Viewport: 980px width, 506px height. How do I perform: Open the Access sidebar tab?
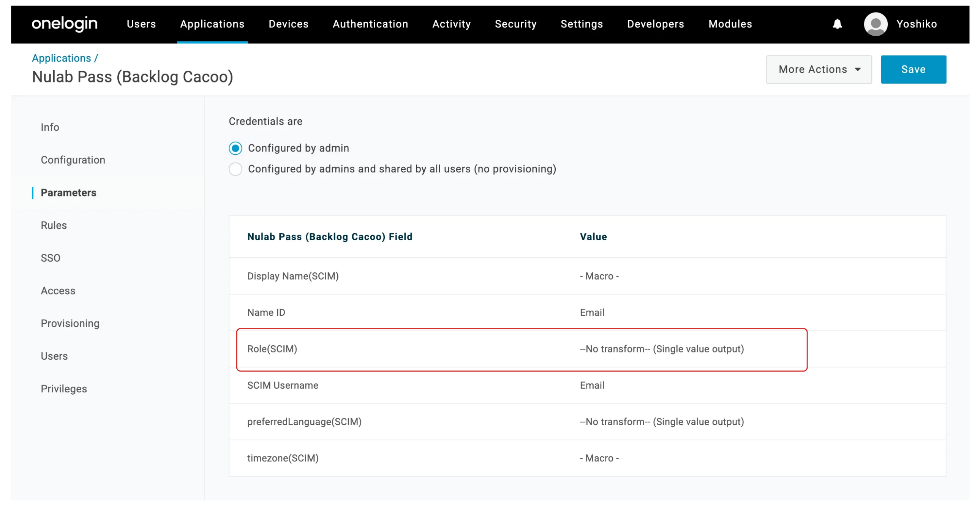click(x=58, y=291)
